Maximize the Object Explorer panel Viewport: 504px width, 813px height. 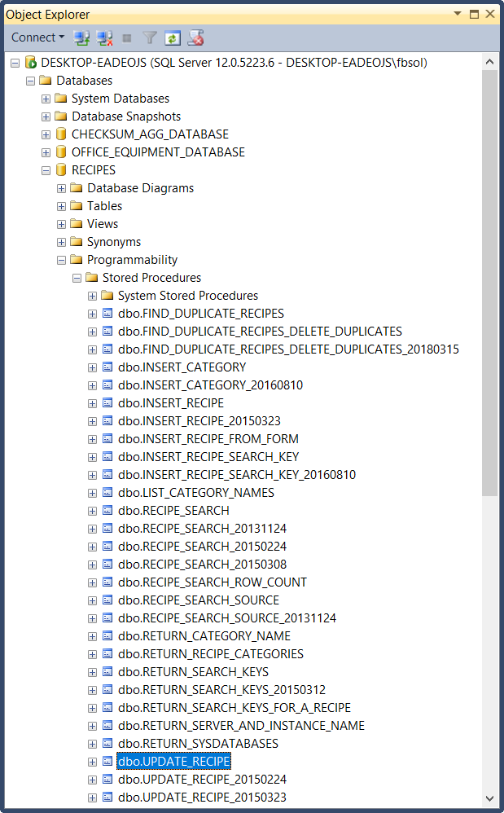click(474, 14)
